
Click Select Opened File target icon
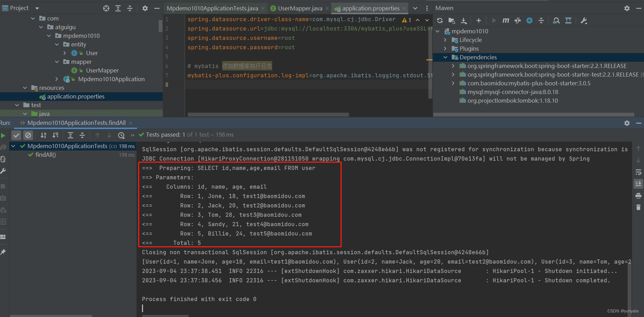[106, 8]
